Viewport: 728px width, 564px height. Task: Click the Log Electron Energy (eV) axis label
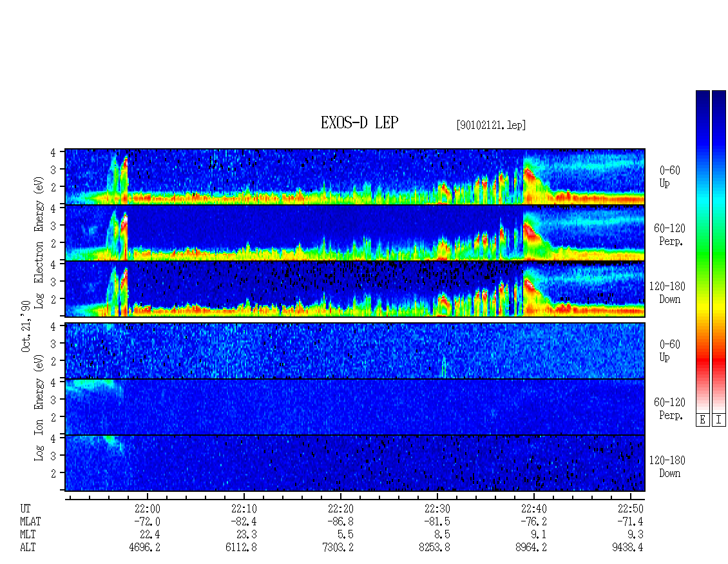point(39,242)
